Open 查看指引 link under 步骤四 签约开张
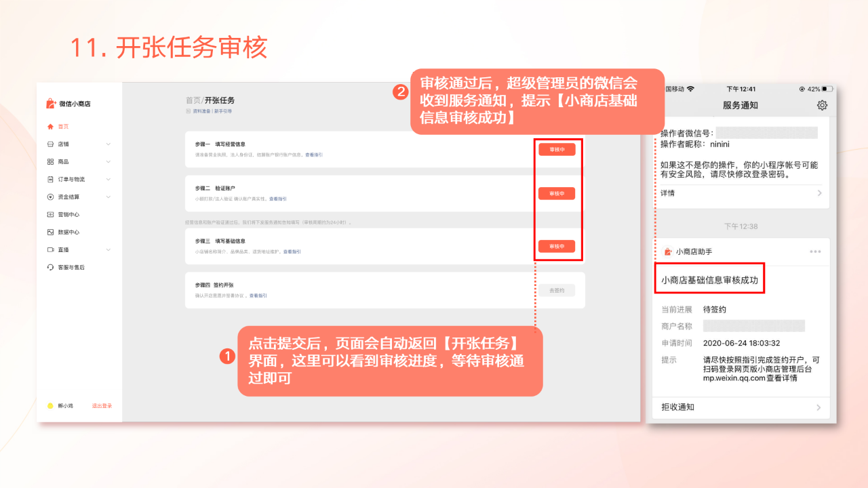The width and height of the screenshot is (868, 488). click(258, 296)
